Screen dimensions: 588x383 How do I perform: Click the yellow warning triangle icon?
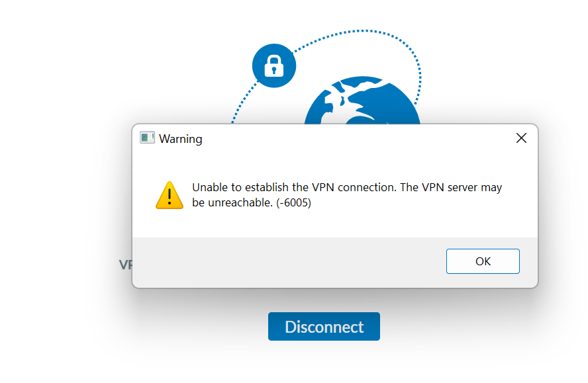[x=170, y=195]
